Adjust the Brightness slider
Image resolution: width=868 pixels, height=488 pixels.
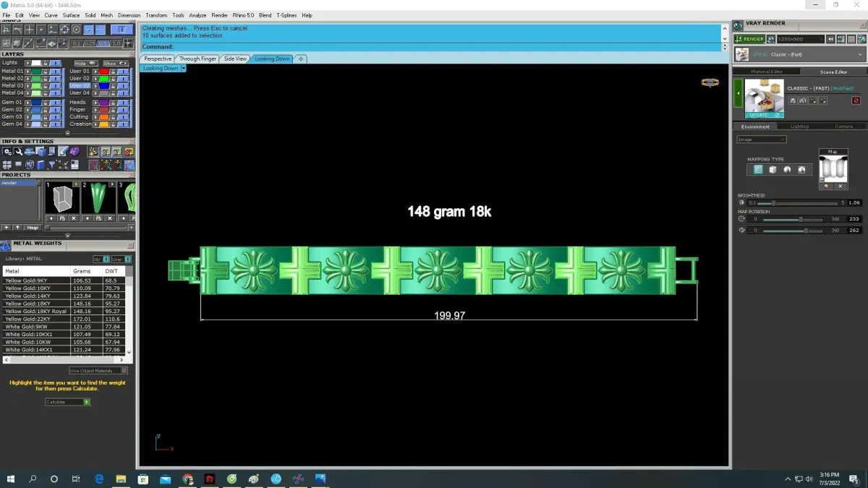point(799,203)
